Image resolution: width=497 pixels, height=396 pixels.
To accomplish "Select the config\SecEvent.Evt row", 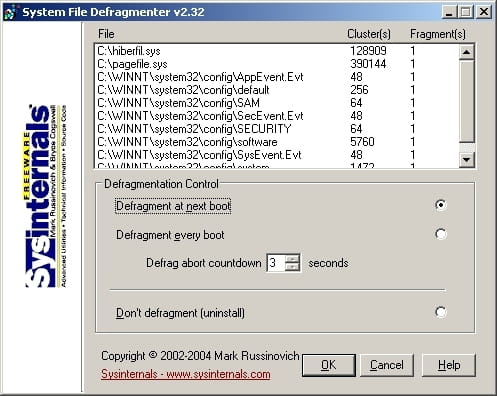I will 277,116.
